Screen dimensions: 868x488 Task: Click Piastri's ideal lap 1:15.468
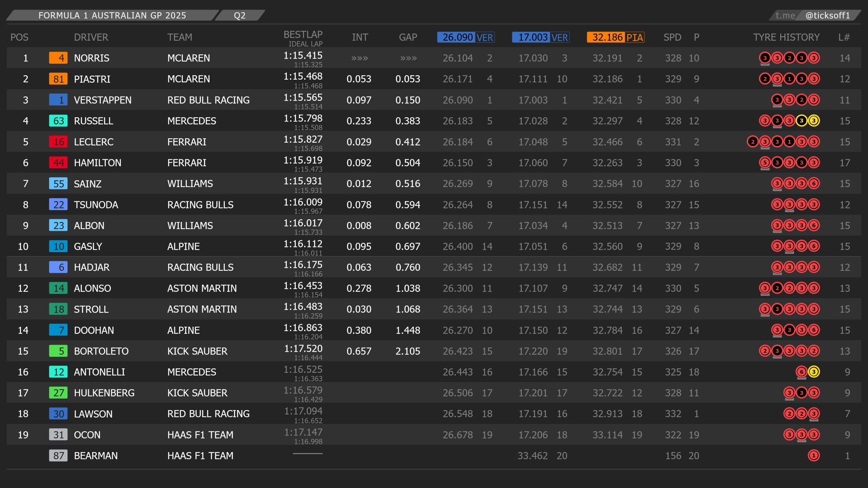pos(308,86)
